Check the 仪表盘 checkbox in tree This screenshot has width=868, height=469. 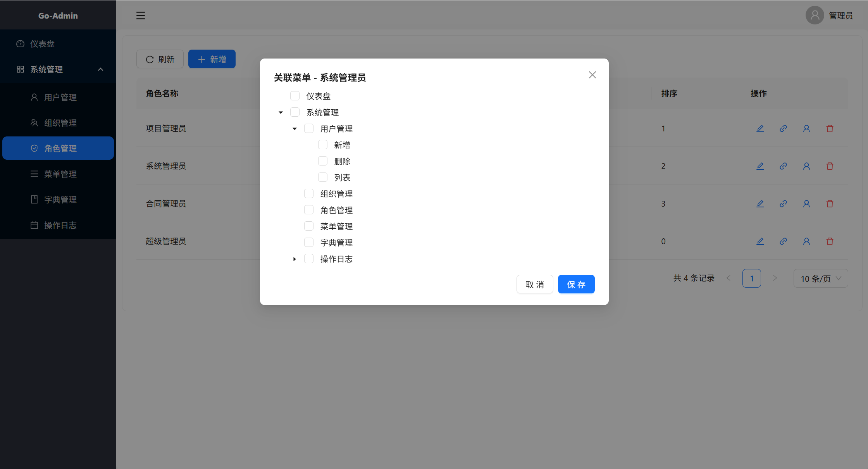pos(295,96)
